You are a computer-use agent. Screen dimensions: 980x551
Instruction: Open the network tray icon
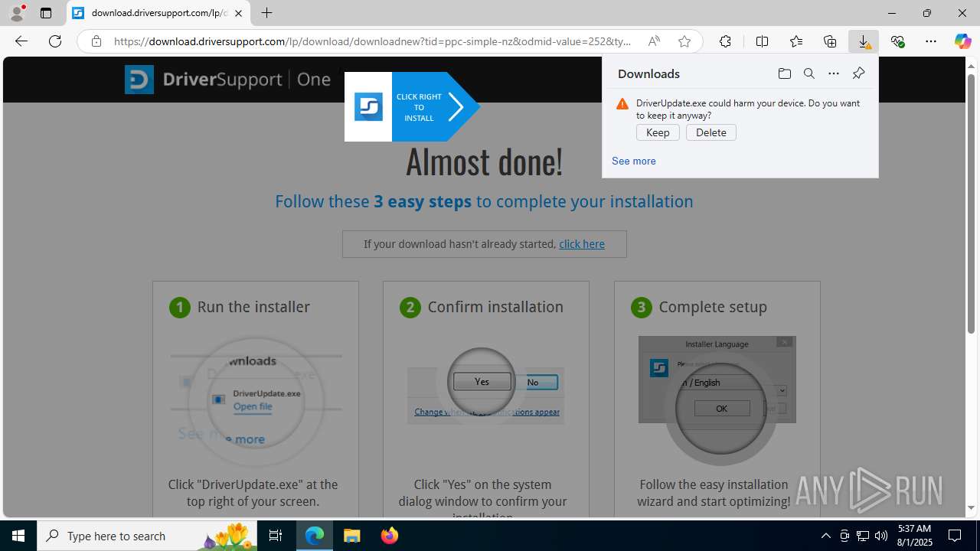tap(863, 536)
